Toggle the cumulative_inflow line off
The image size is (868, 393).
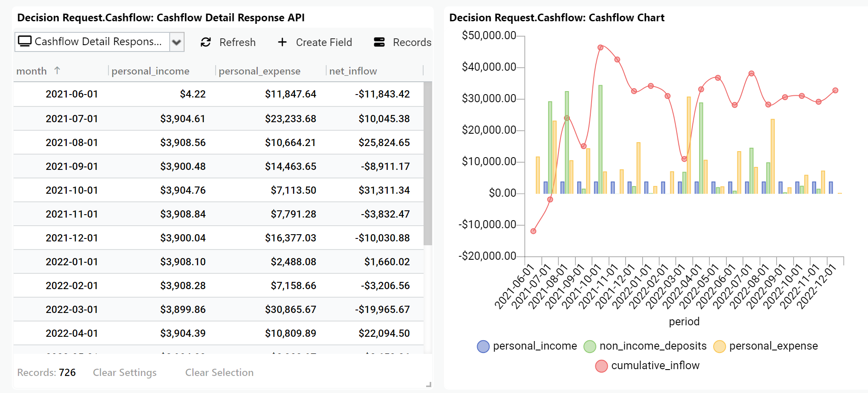pos(655,365)
